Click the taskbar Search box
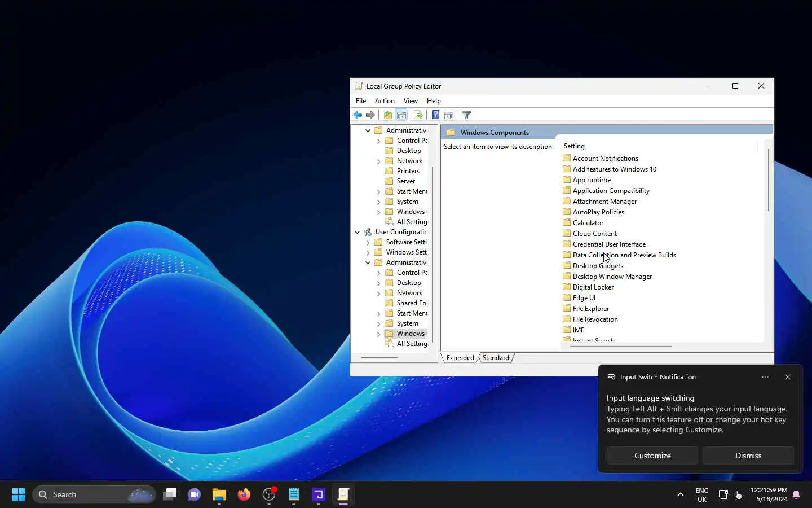 tap(94, 494)
